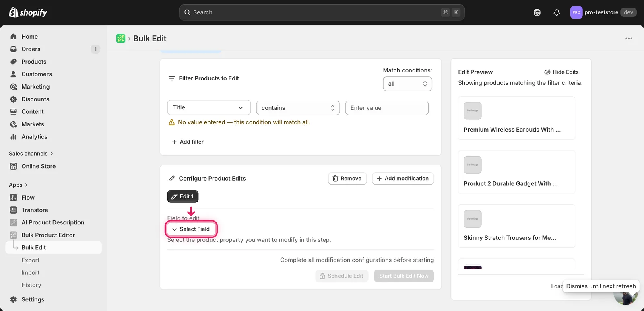The width and height of the screenshot is (644, 311).
Task: Expand the Apps section
Action: point(19,185)
